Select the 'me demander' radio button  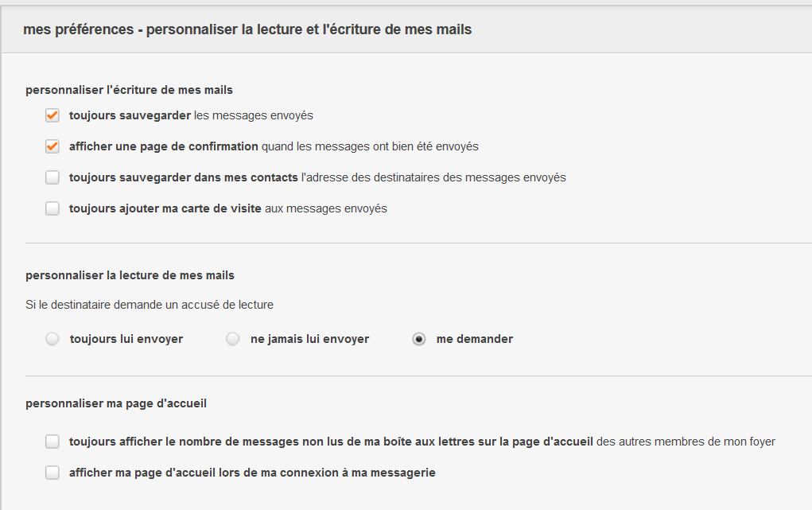[419, 339]
